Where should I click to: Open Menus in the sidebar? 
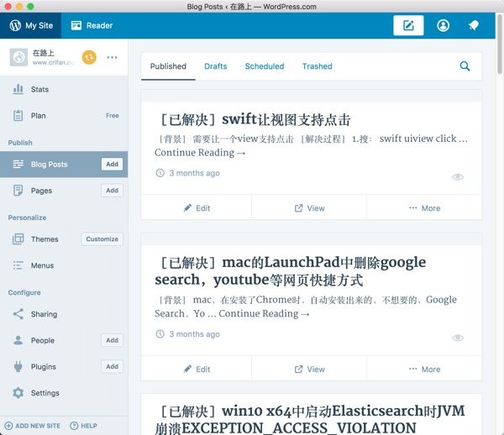pyautogui.click(x=64, y=265)
